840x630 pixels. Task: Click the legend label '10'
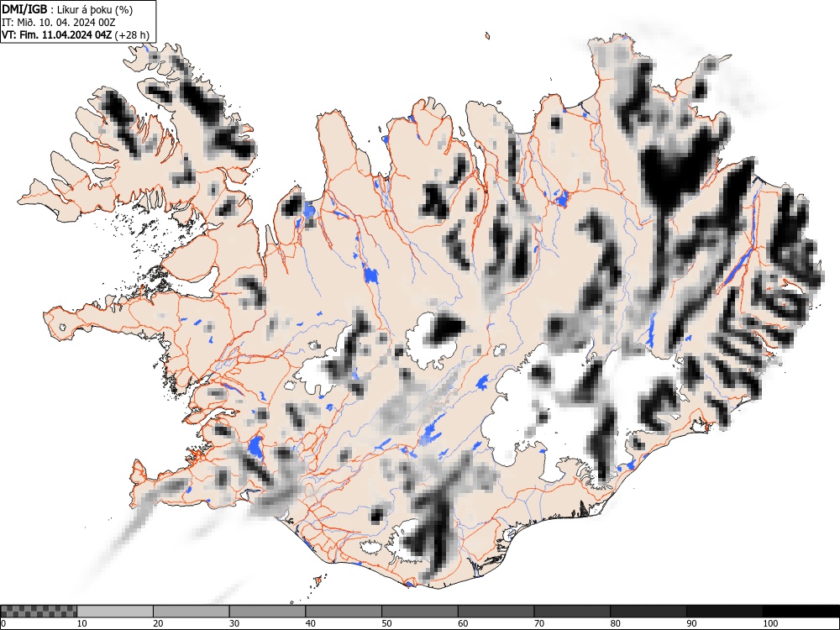[82, 623]
